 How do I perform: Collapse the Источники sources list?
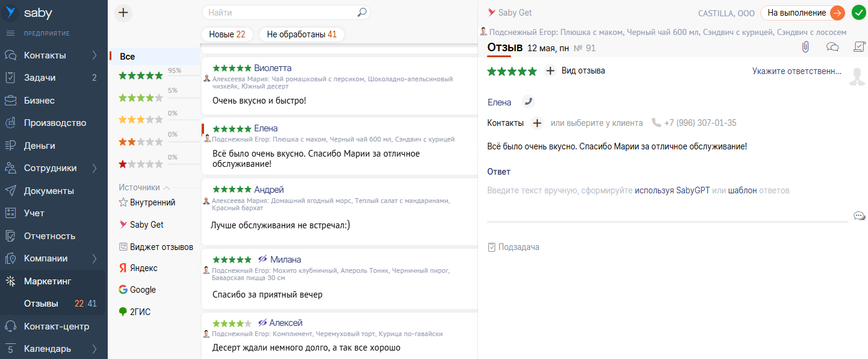167,187
